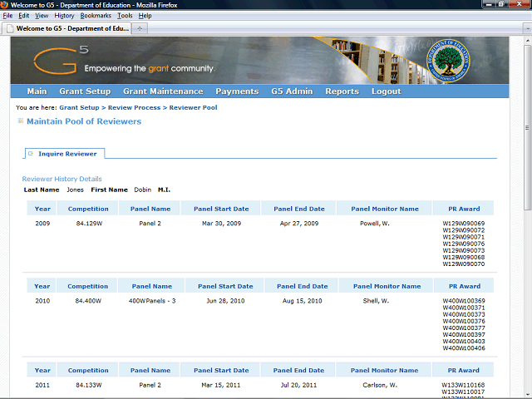Click the Reviewer Pool breadcrumb link
Viewport: 532px width, 399px height.
tap(193, 107)
